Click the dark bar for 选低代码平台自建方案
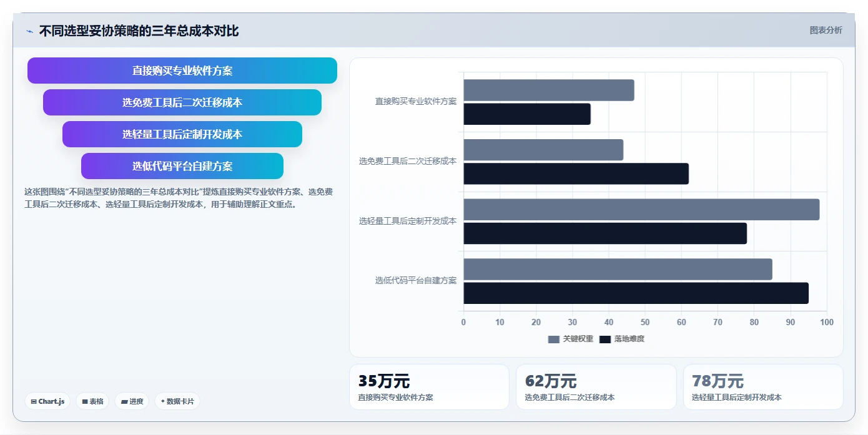 tap(636, 293)
